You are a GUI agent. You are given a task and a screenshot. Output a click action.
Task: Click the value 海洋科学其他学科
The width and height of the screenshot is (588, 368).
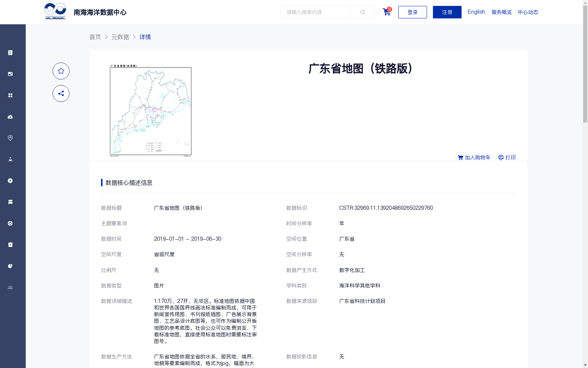coord(360,286)
